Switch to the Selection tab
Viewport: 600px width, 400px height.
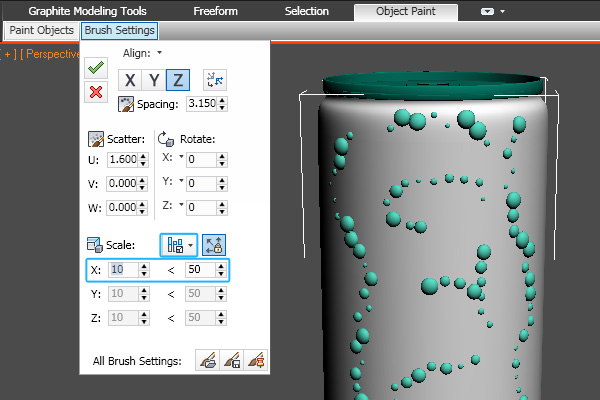[307, 11]
